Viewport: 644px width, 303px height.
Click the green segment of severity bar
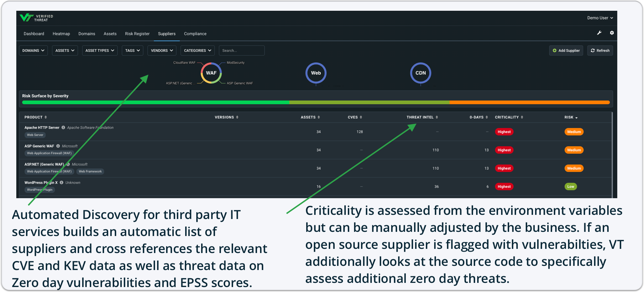point(156,102)
